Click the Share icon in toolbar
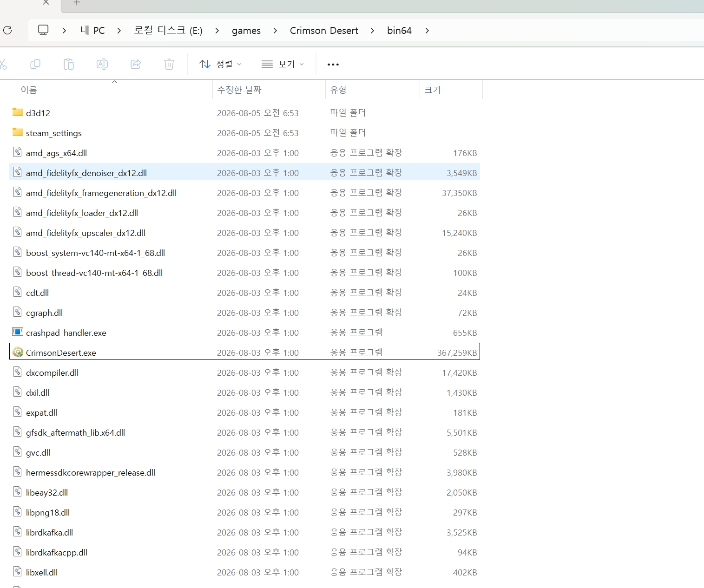 [136, 64]
